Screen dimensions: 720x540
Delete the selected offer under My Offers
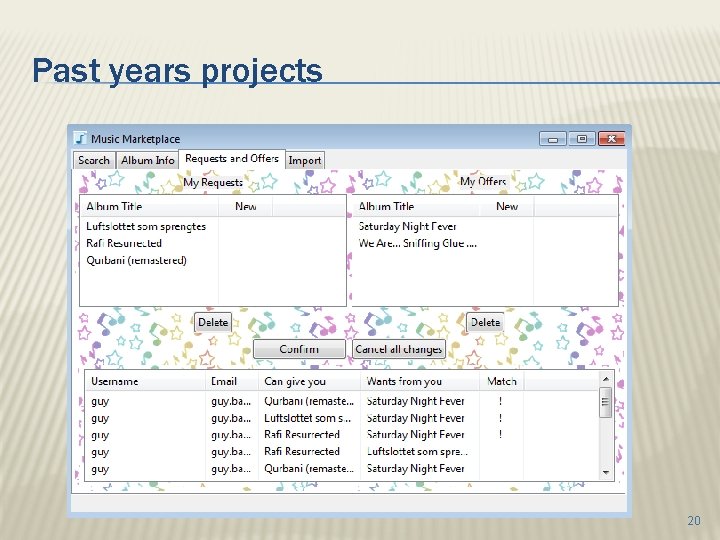click(x=485, y=322)
